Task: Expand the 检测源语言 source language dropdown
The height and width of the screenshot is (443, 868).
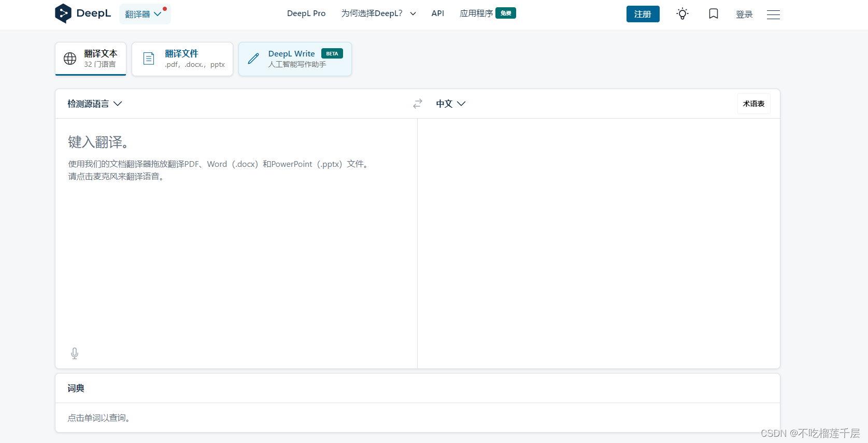Action: click(x=95, y=104)
